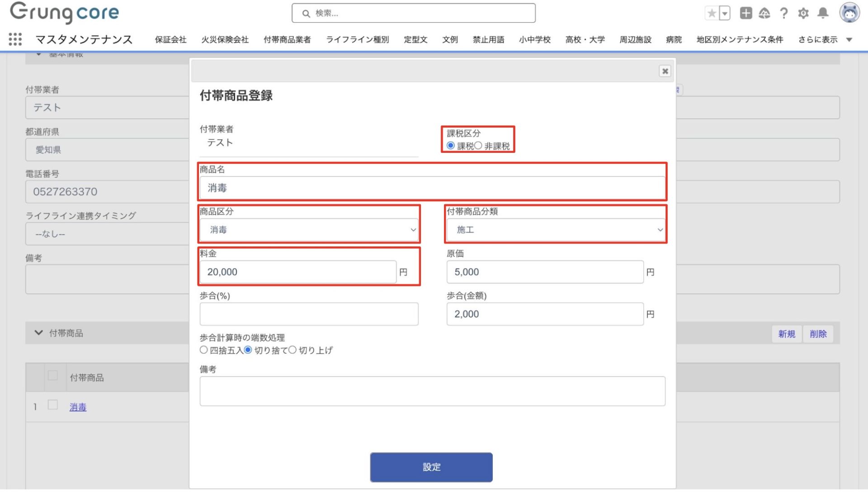This screenshot has height=492, width=868.
Task: View notifications bell icon
Action: point(823,13)
